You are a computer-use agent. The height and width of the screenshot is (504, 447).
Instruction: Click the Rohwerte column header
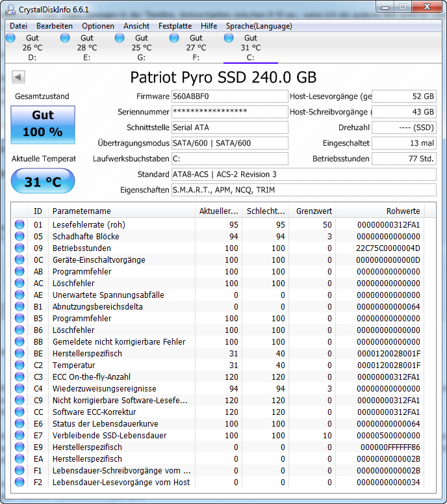[403, 211]
